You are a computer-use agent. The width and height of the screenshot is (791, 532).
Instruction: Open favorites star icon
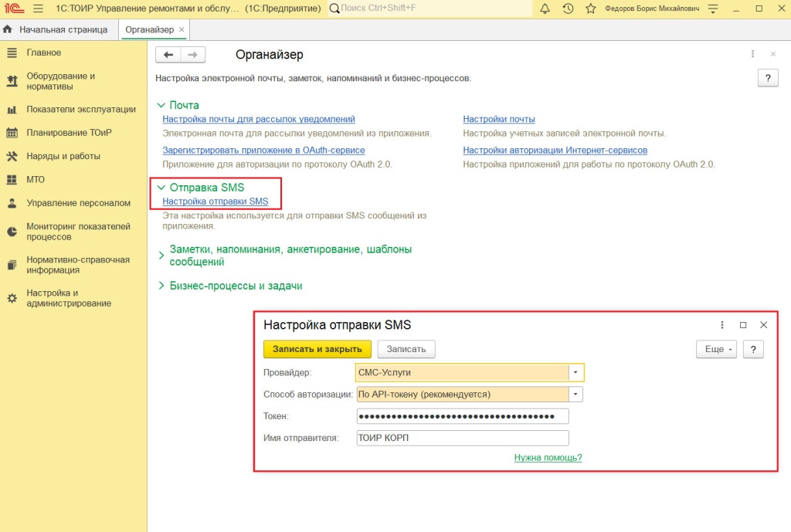pyautogui.click(x=591, y=8)
